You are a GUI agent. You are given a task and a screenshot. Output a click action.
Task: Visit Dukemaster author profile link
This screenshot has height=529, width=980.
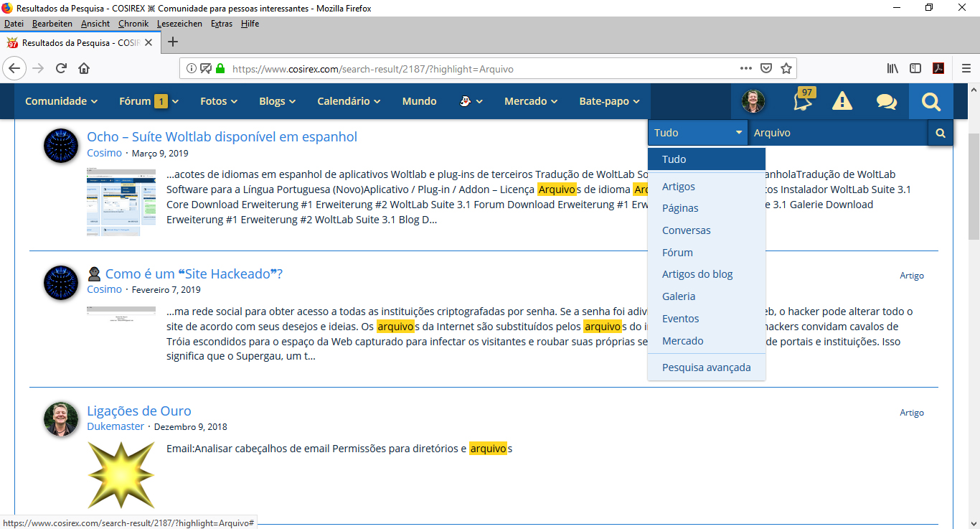pos(116,426)
